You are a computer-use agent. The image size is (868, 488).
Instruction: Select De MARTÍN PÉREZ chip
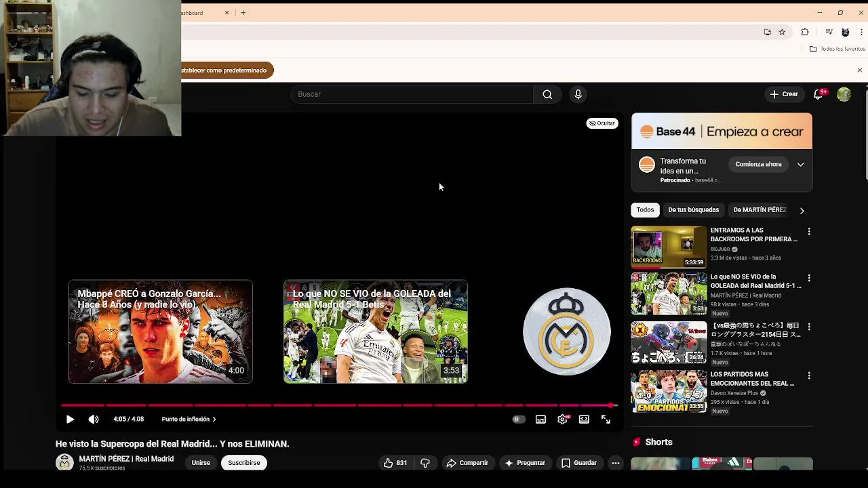[x=759, y=210]
